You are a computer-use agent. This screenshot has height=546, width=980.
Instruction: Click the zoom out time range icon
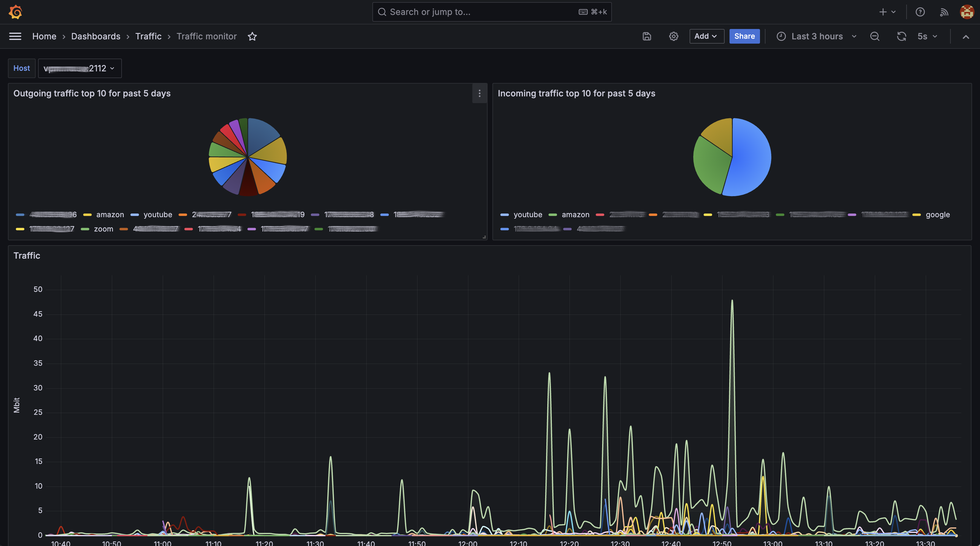(x=875, y=36)
